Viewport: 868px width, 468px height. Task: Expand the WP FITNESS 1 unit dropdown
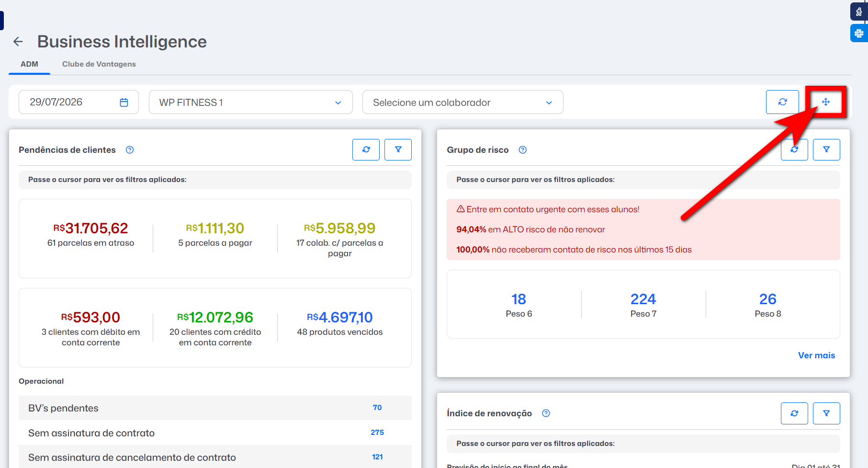pyautogui.click(x=251, y=102)
